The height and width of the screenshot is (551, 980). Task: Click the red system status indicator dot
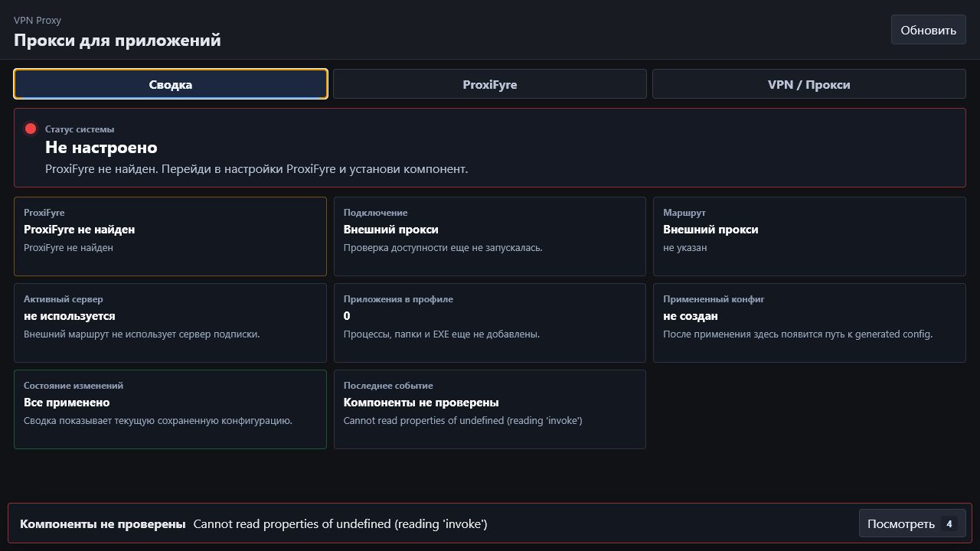click(x=31, y=129)
